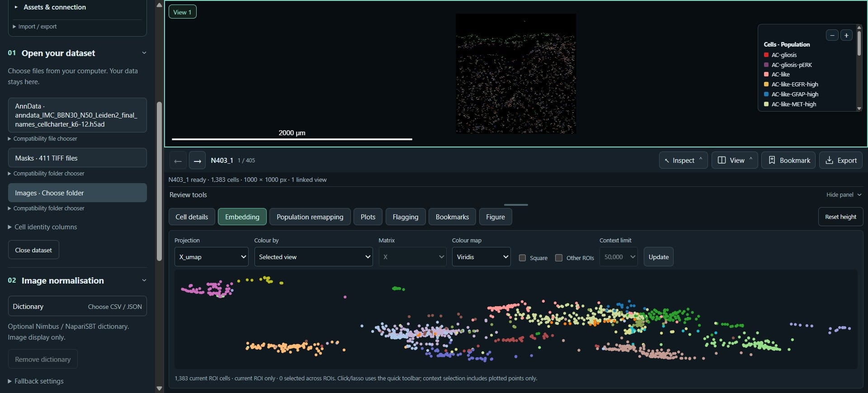Image resolution: width=868 pixels, height=393 pixels.
Task: Open the Inspect tool menu
Action: 683,160
